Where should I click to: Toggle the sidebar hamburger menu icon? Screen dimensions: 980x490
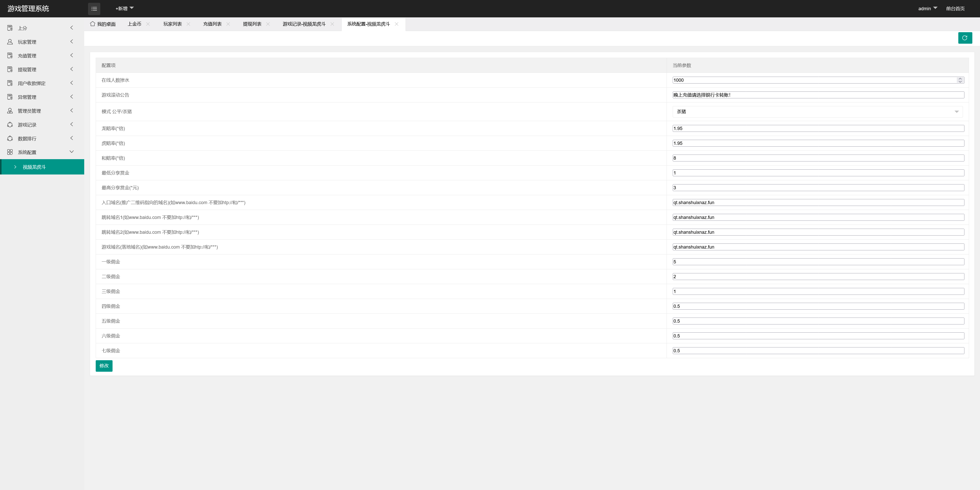coord(94,8)
